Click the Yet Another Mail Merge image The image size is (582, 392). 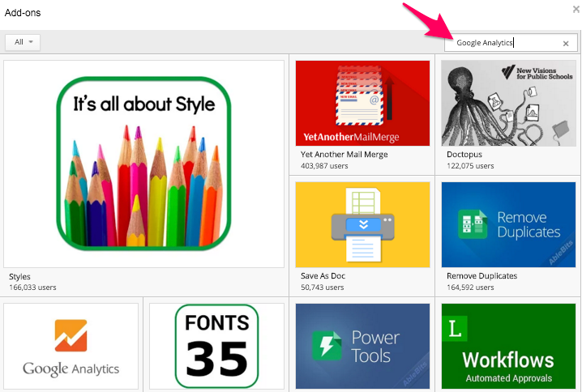(x=362, y=103)
